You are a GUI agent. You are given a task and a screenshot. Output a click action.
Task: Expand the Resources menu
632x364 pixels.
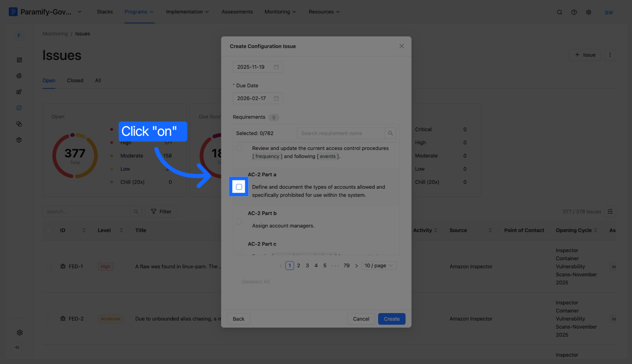pos(324,12)
